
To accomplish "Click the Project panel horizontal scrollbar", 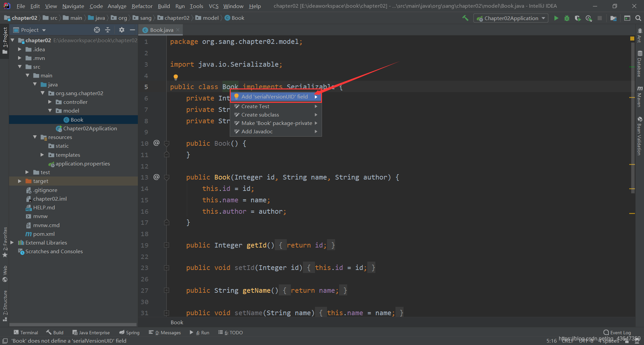I will click(x=73, y=325).
